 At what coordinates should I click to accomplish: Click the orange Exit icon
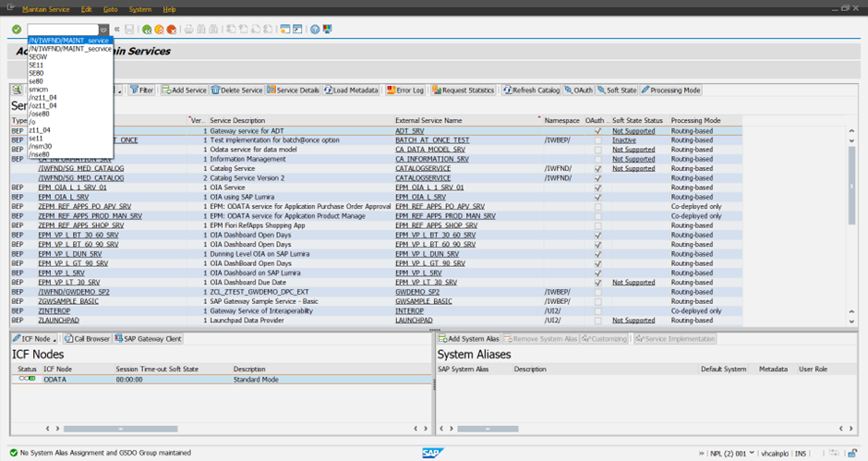point(160,30)
